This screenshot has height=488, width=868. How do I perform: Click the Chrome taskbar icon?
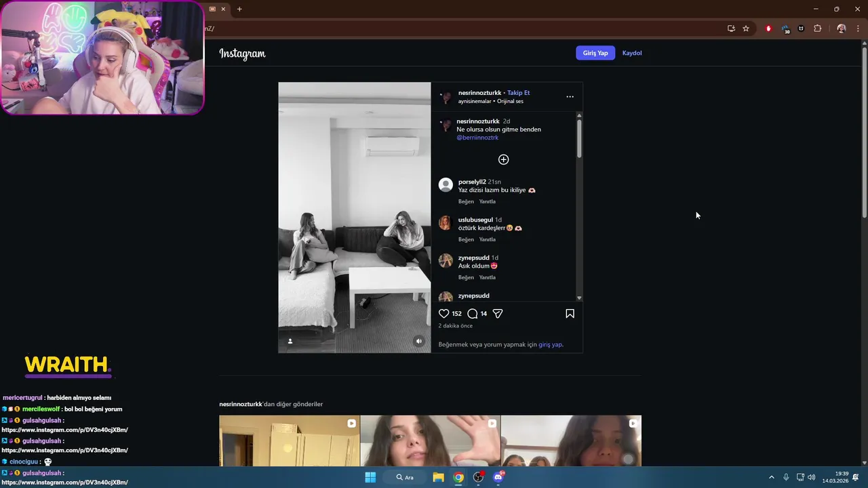click(458, 477)
